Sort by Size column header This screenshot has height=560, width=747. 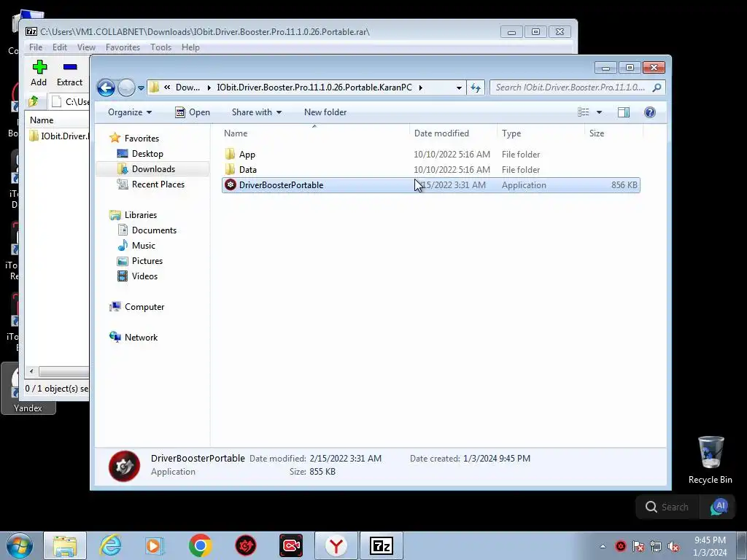pyautogui.click(x=614, y=133)
